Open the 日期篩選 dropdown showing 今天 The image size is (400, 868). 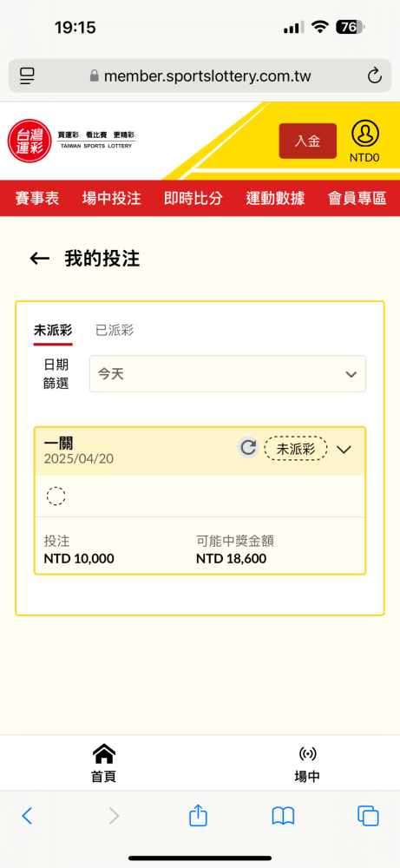click(227, 373)
